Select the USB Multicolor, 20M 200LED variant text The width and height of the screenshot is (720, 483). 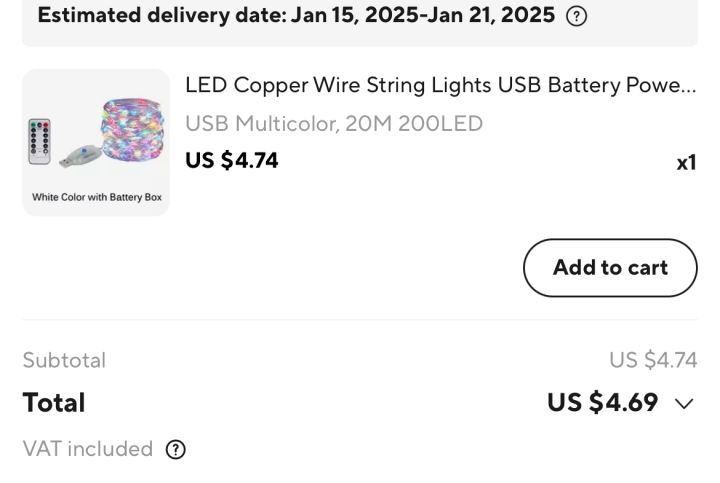334,124
